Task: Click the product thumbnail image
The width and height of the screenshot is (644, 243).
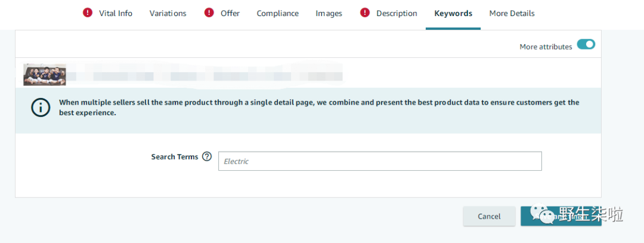Action: click(x=44, y=75)
